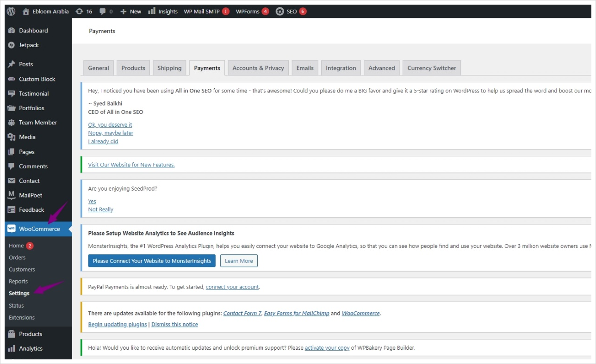Click the red badge 6 next to SEO
Image resolution: width=596 pixels, height=364 pixels.
[303, 12]
